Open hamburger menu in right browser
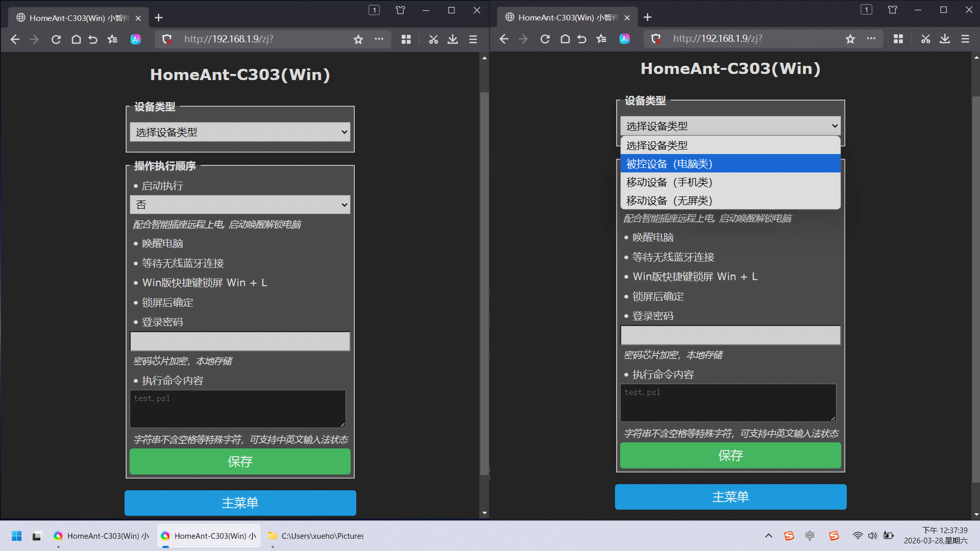 pyautogui.click(x=965, y=39)
